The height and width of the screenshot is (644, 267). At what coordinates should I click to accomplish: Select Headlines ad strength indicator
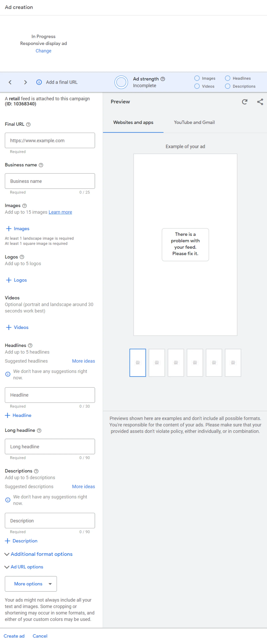pyautogui.click(x=227, y=78)
